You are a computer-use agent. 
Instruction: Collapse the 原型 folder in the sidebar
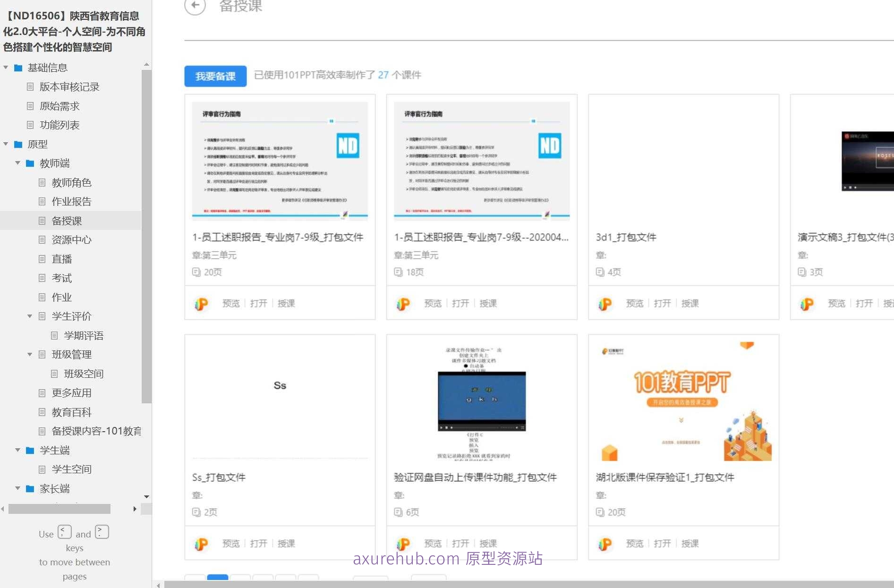[6, 144]
